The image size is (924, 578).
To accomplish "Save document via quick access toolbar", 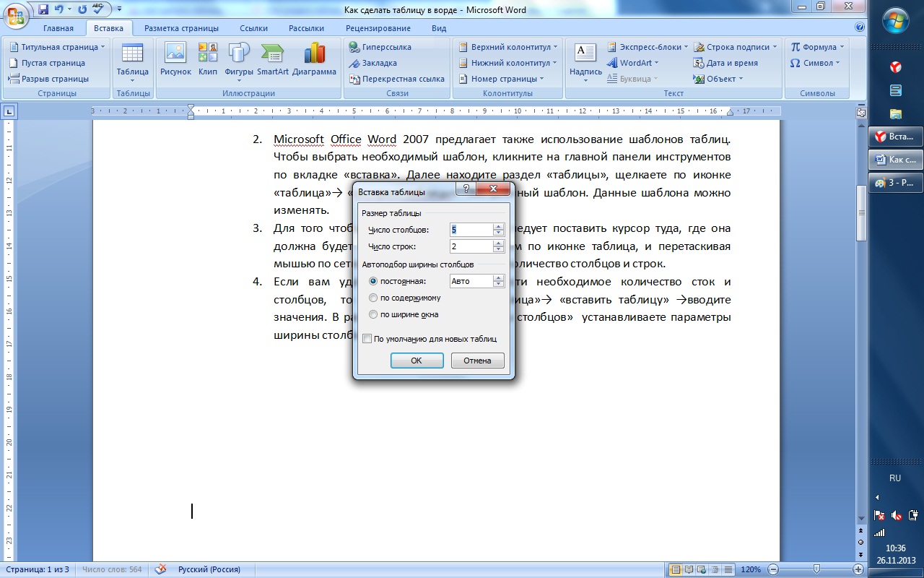I will (43, 9).
